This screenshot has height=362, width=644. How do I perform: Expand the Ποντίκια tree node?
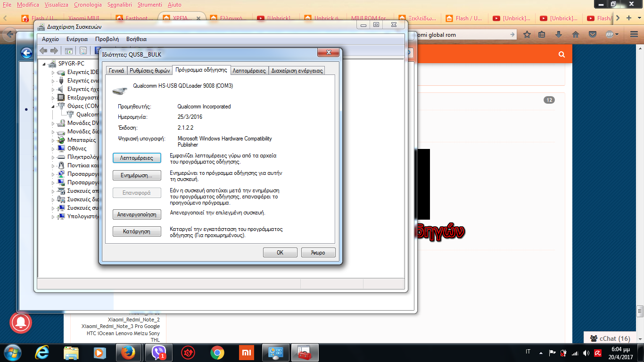pyautogui.click(x=53, y=165)
